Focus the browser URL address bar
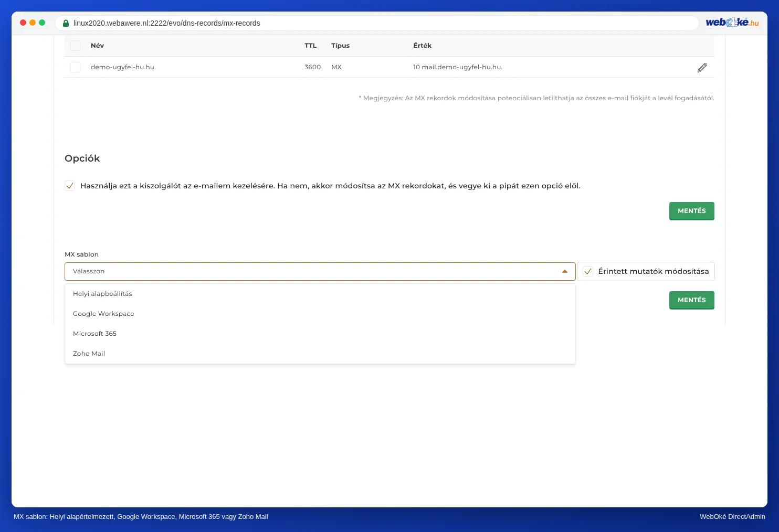 (377, 23)
